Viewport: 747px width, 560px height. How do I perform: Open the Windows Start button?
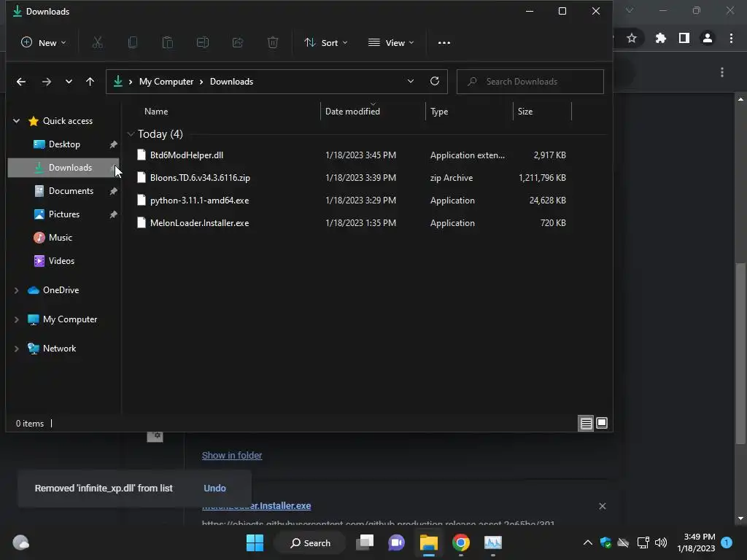[x=255, y=542]
